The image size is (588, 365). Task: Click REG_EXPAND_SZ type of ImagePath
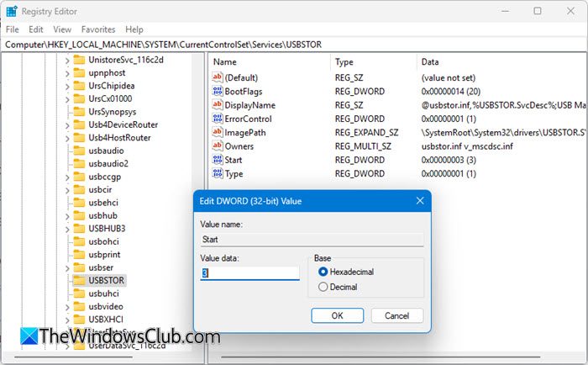click(366, 133)
